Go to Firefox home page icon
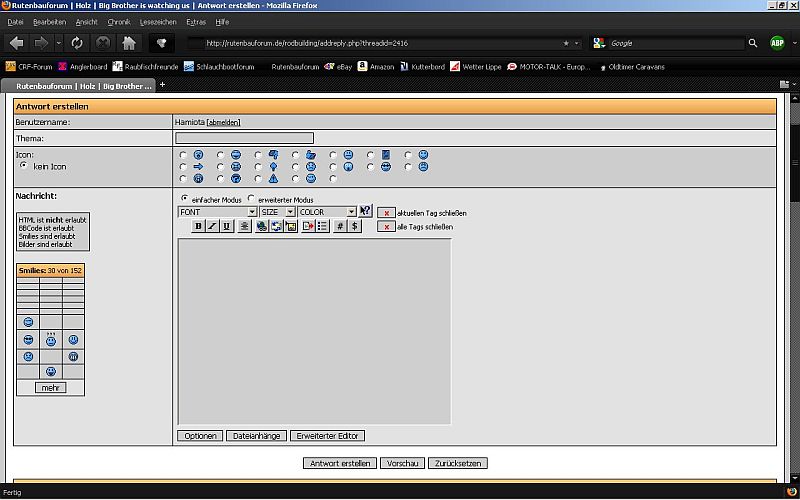Viewport: 800px width, 500px height. coord(129,43)
